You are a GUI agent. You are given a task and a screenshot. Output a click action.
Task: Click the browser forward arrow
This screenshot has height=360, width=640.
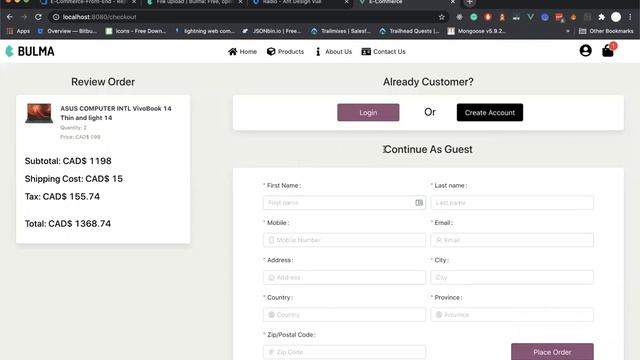[24, 17]
